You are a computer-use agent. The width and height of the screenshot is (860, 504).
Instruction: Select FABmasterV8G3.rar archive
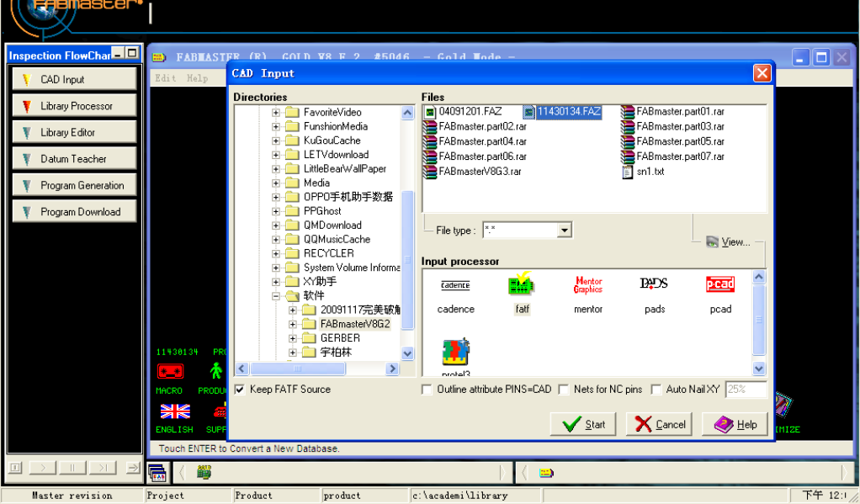click(x=472, y=172)
